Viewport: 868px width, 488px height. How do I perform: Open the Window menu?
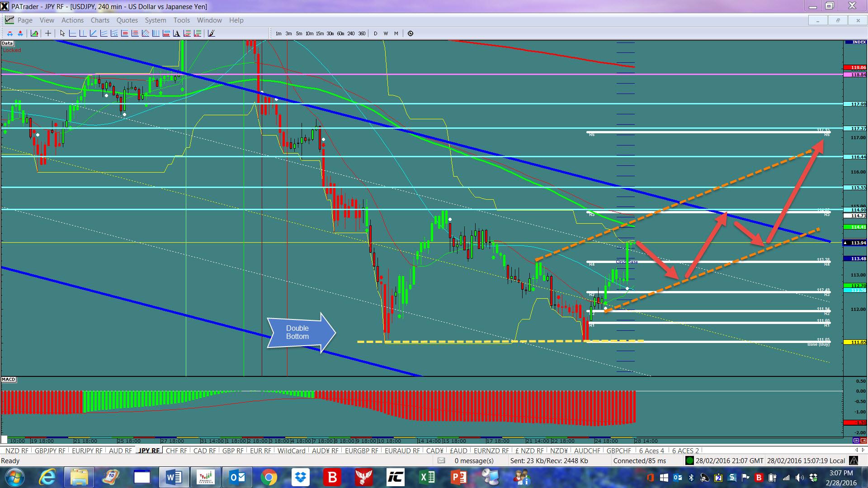tap(209, 20)
